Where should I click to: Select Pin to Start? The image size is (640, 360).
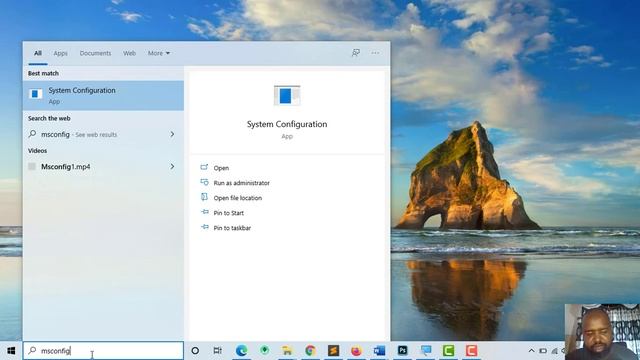pos(229,213)
